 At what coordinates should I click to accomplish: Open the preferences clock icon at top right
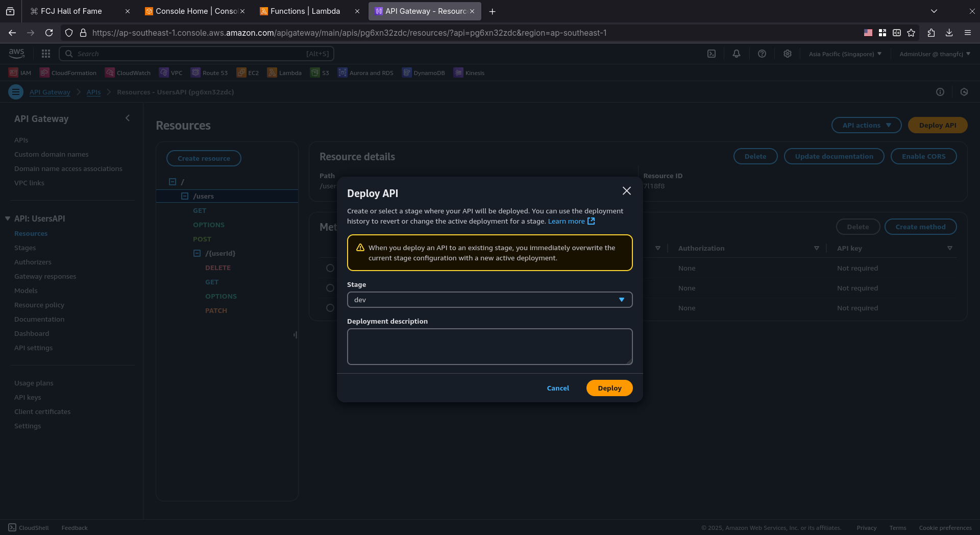tap(964, 92)
